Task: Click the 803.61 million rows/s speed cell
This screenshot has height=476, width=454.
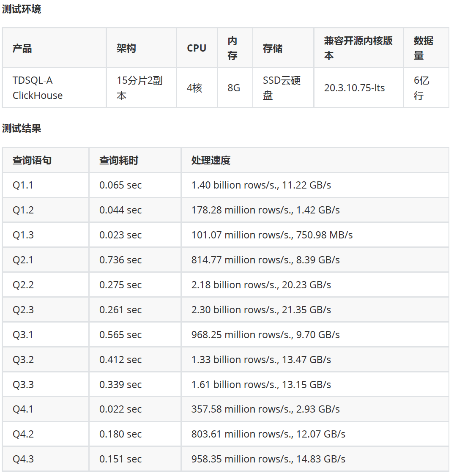Action: 315,434
